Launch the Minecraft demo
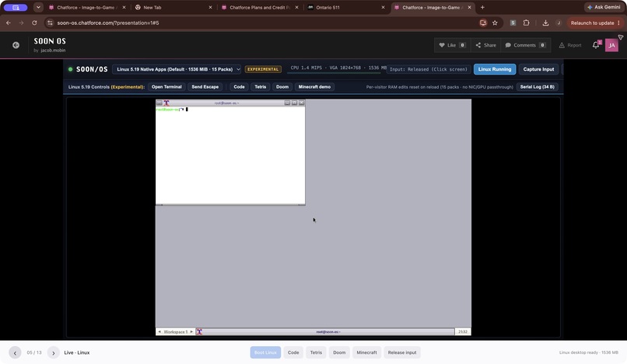 (314, 87)
